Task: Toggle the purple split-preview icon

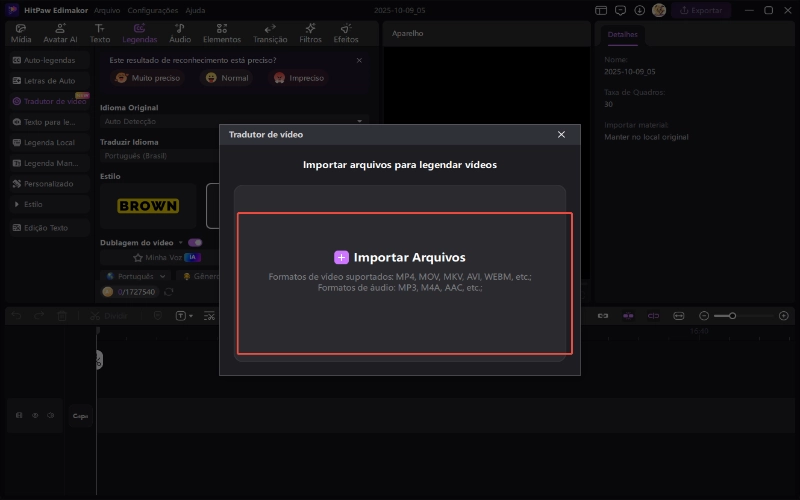Action: (653, 316)
